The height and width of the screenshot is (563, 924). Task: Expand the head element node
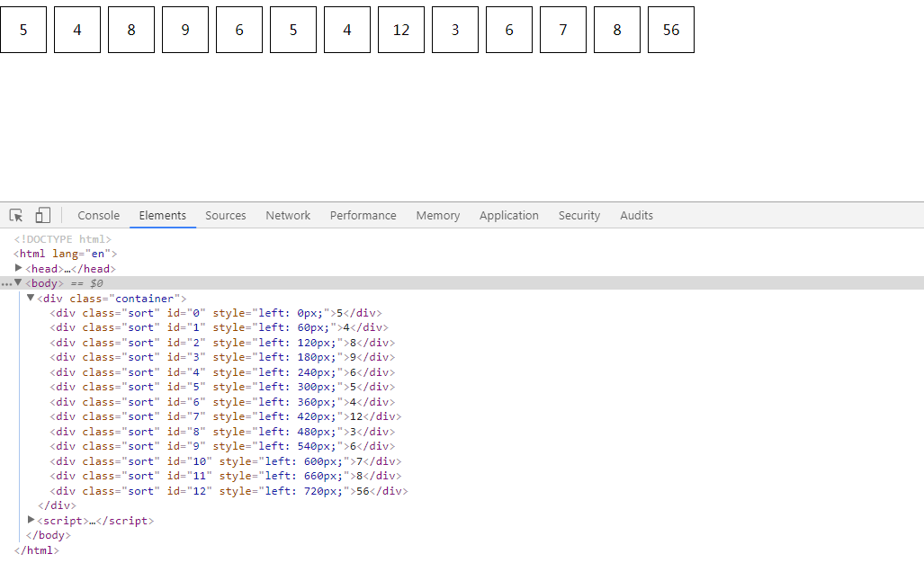pos(18,268)
